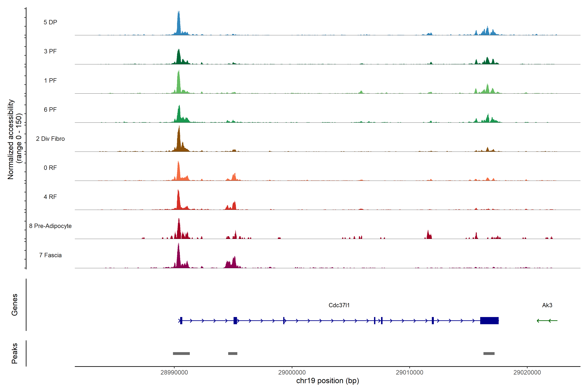Click the Cdc37l1 gene name

339,305
